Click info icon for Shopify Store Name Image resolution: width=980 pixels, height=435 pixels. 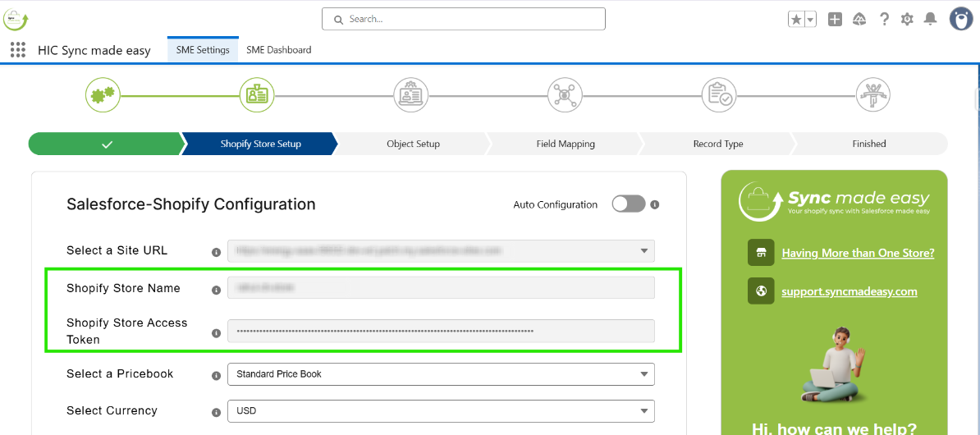coord(216,290)
